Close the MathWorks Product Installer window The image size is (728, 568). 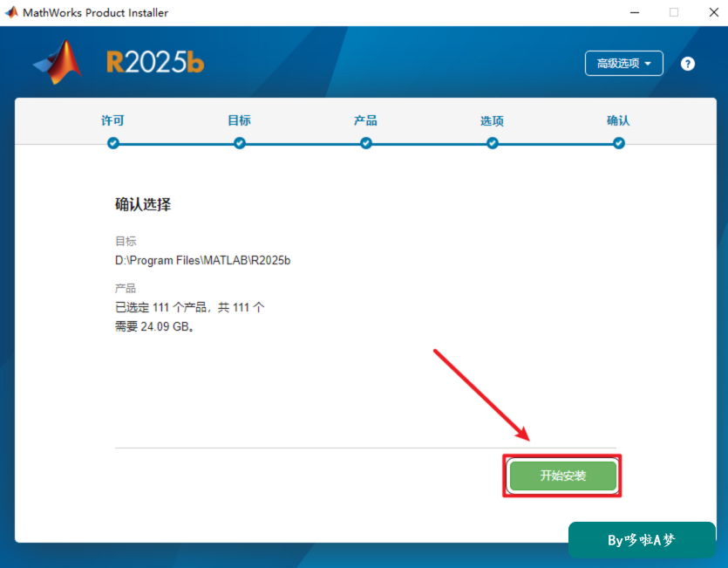714,12
